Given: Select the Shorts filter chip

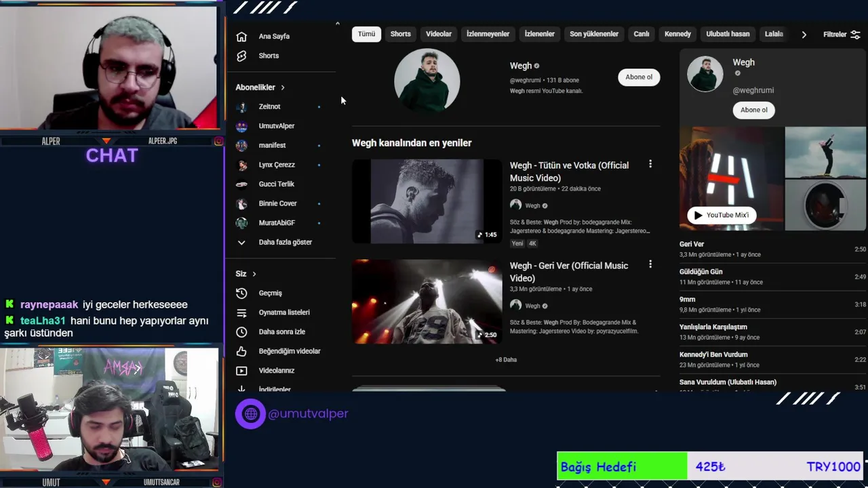Looking at the screenshot, I should 400,34.
